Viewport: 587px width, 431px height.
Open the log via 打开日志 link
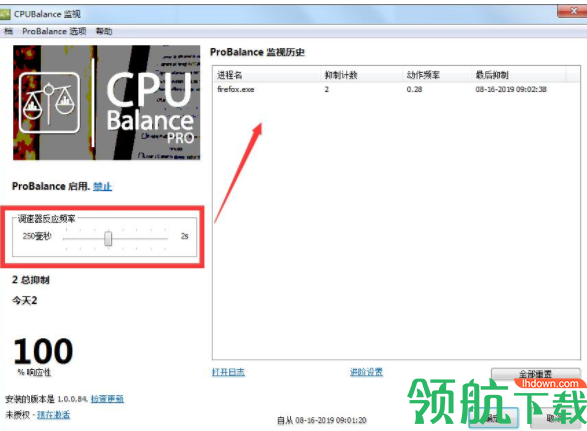tap(228, 372)
